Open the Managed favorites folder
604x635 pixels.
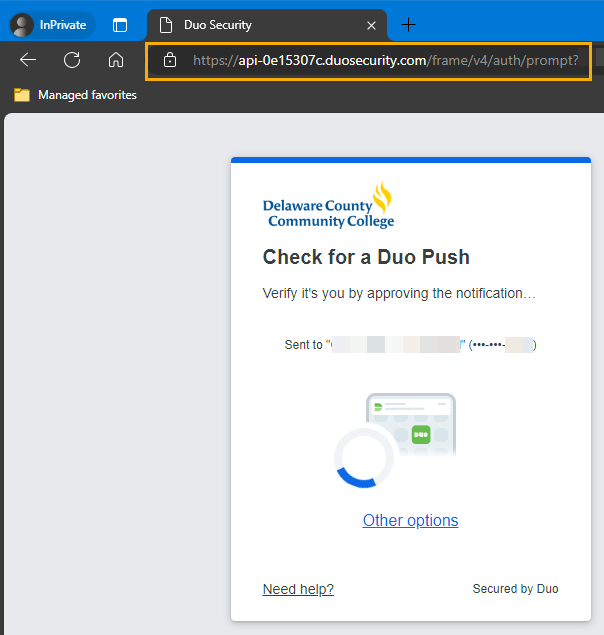point(75,95)
